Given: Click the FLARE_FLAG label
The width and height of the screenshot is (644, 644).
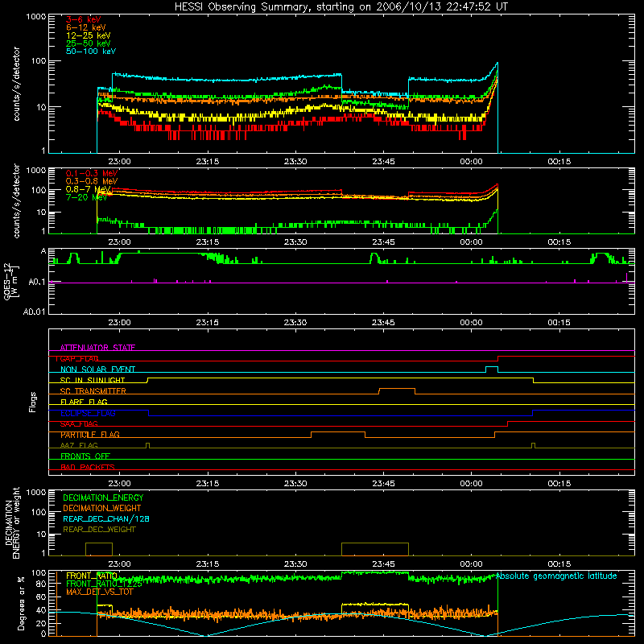Looking at the screenshot, I should tap(84, 402).
